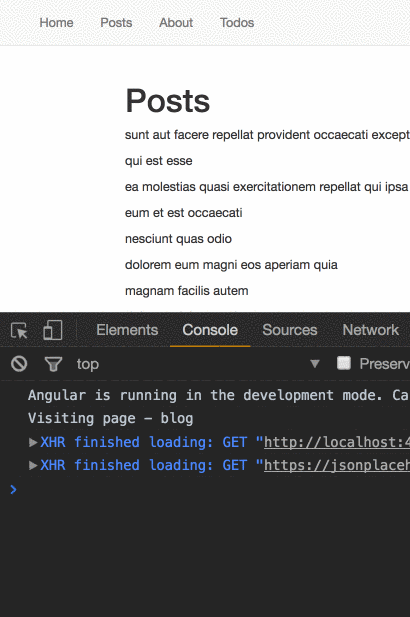
Task: Expand the second XHR jsonplaceholder log entry
Action: click(33, 466)
